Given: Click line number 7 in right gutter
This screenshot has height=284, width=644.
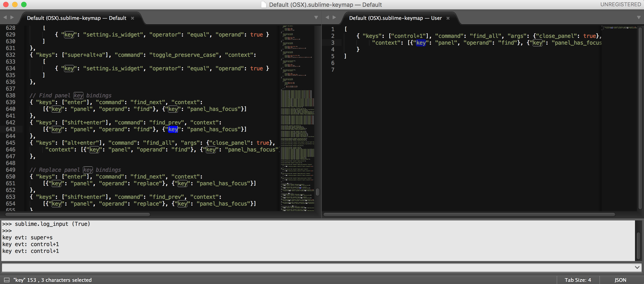Looking at the screenshot, I should (333, 70).
